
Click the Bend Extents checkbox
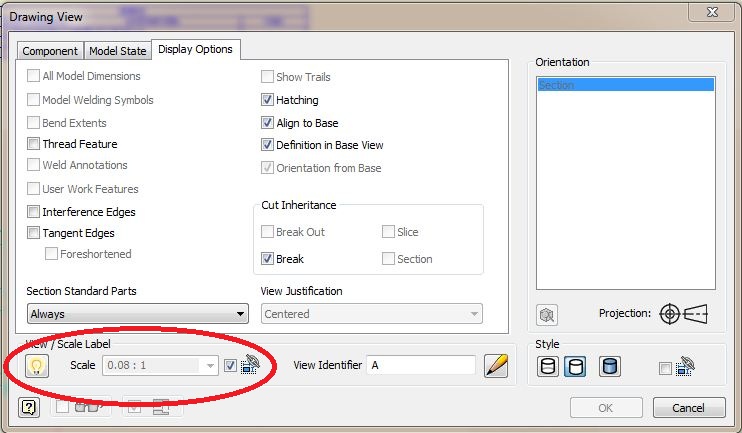click(33, 122)
